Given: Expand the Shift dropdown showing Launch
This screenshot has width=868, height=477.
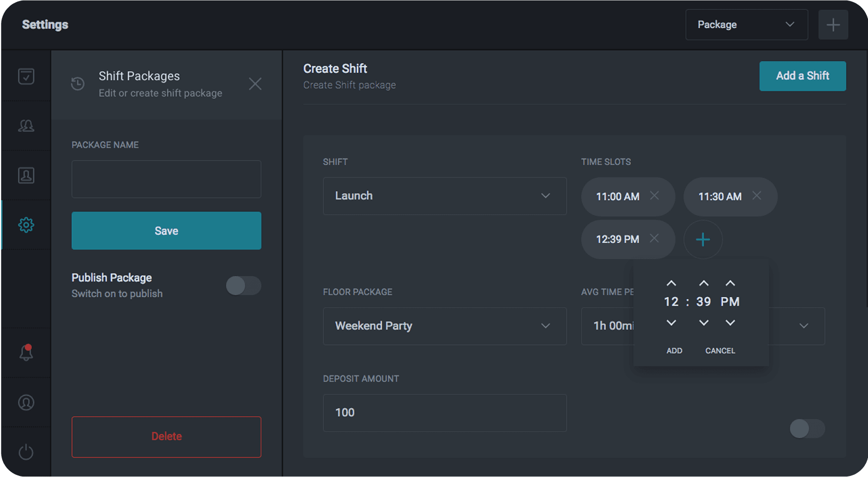Looking at the screenshot, I should pos(444,196).
